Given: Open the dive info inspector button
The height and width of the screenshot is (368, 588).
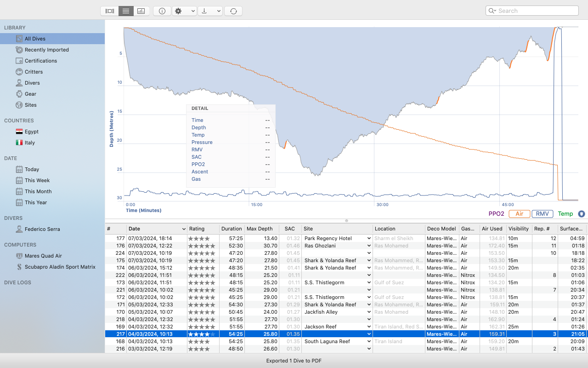Looking at the screenshot, I should point(162,11).
